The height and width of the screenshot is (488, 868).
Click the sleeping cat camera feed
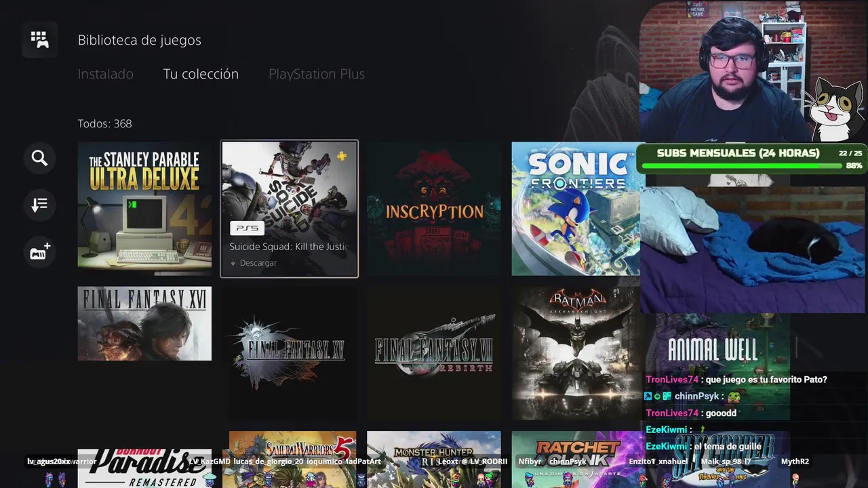click(753, 249)
